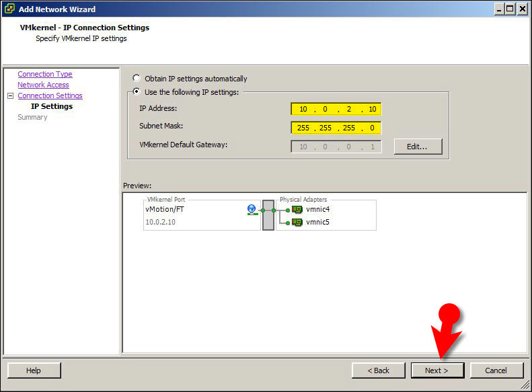
Task: Click the vMotion/FT globe port icon
Action: pyautogui.click(x=252, y=210)
